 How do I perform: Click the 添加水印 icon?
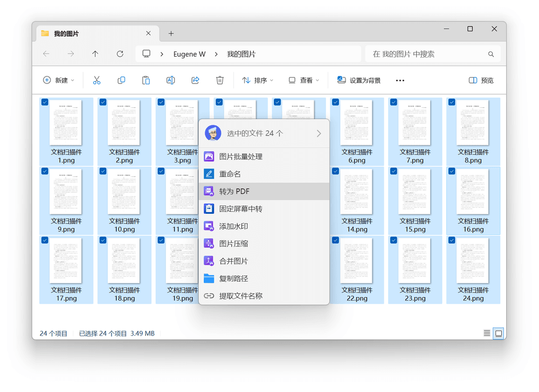pyautogui.click(x=209, y=226)
